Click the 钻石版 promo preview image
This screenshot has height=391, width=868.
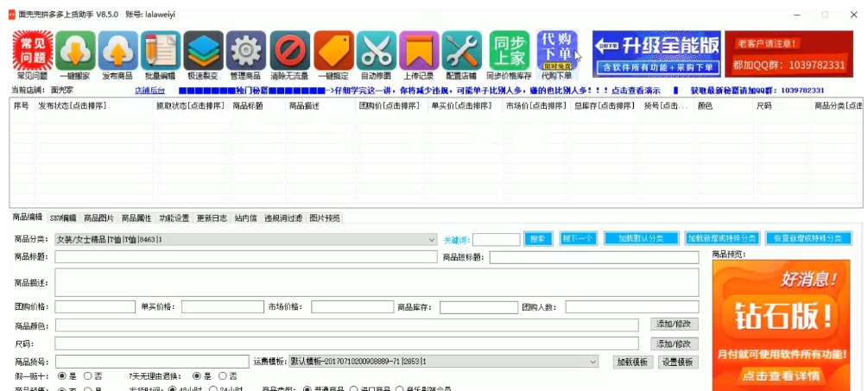(x=781, y=325)
